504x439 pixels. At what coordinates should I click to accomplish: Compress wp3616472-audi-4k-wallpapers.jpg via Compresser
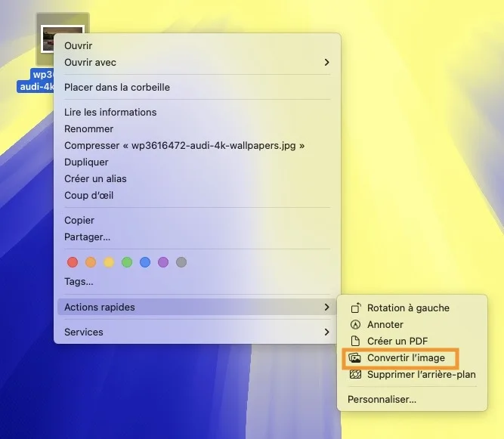197,146
